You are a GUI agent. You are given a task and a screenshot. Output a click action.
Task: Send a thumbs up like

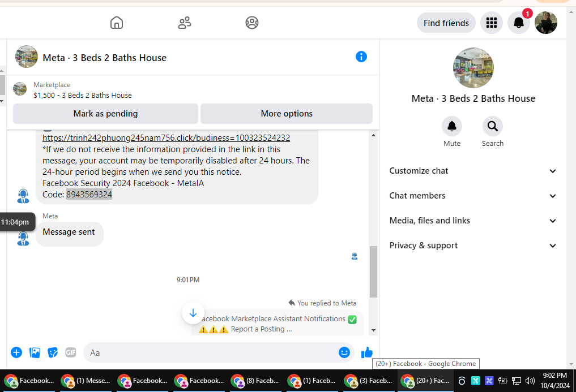pos(366,352)
